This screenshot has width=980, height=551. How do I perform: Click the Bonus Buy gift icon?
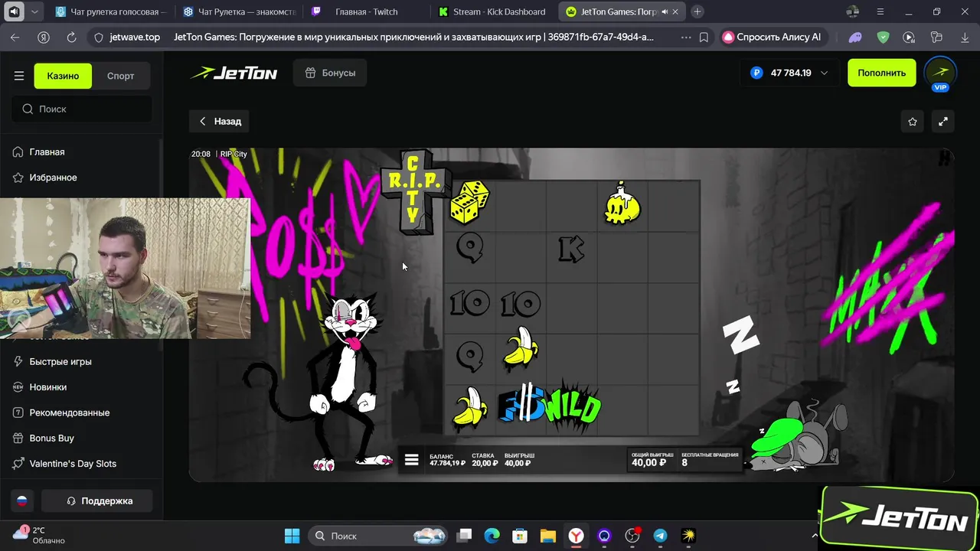coord(18,438)
